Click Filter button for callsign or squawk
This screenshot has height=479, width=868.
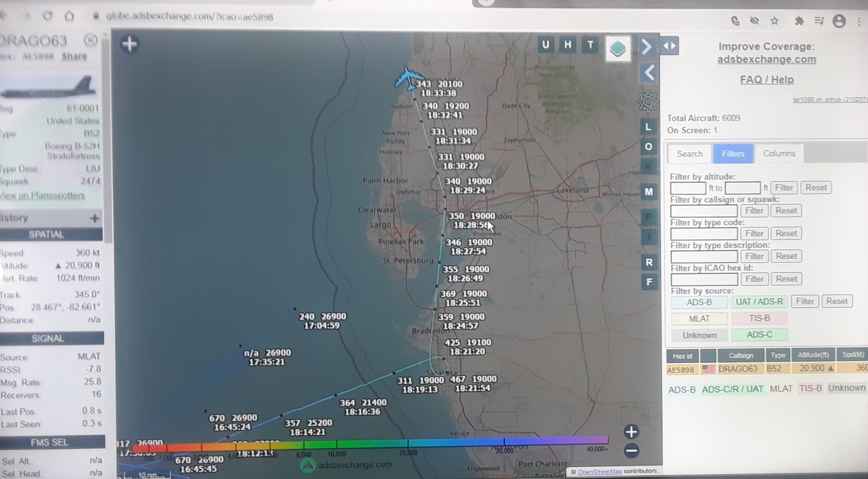[x=754, y=211]
